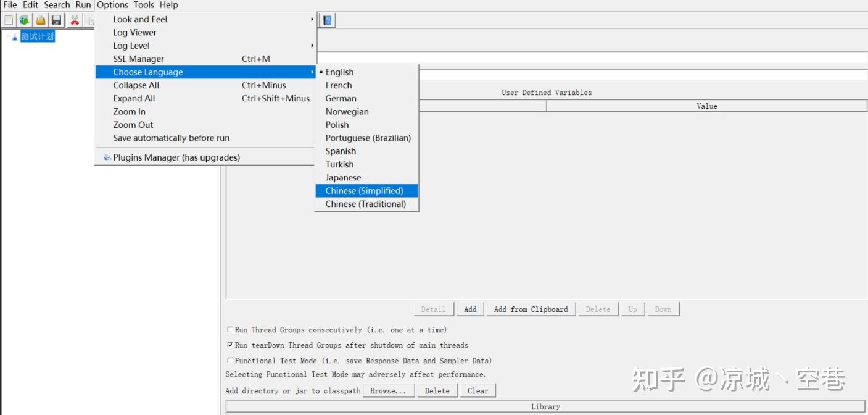Uncheck Run tearDown Thread Groups after shutdown
Viewport: 868px width, 415px height.
tap(230, 345)
